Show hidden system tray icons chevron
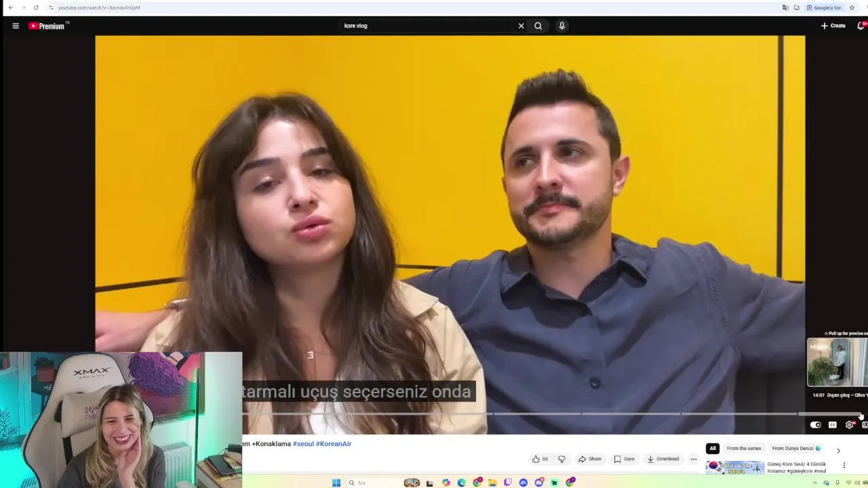Image resolution: width=868 pixels, height=488 pixels. (815, 483)
